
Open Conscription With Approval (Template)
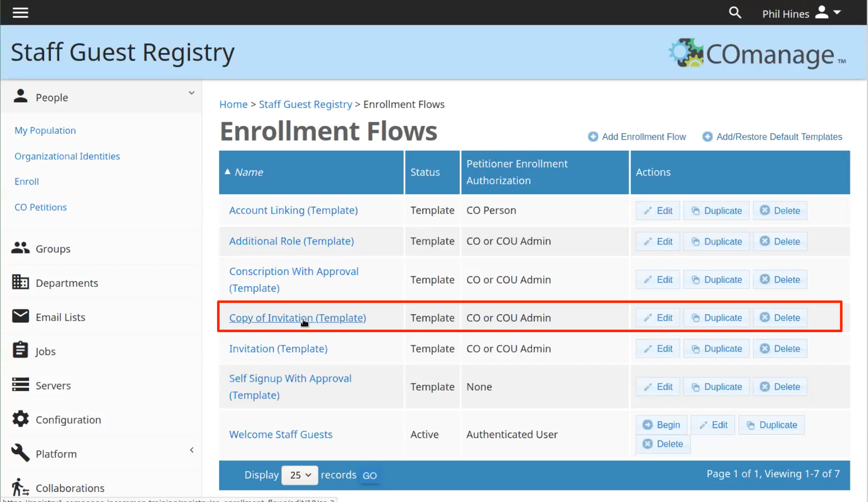294,280
